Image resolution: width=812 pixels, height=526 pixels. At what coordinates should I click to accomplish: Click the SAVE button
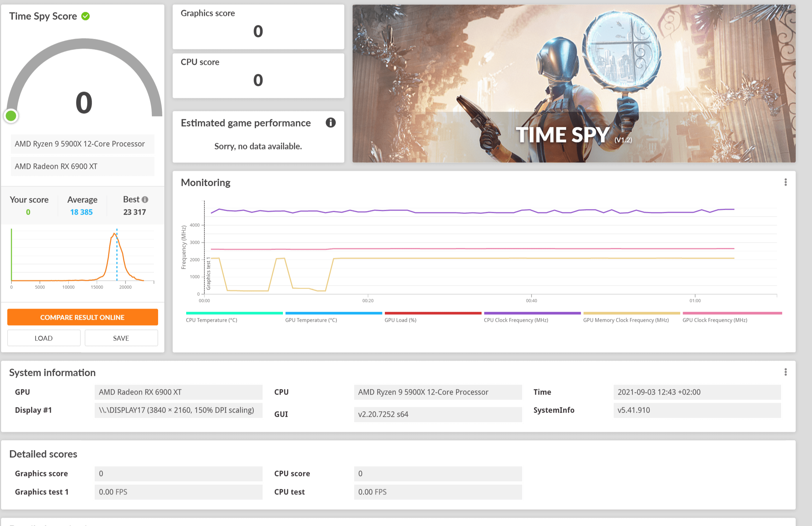(121, 338)
